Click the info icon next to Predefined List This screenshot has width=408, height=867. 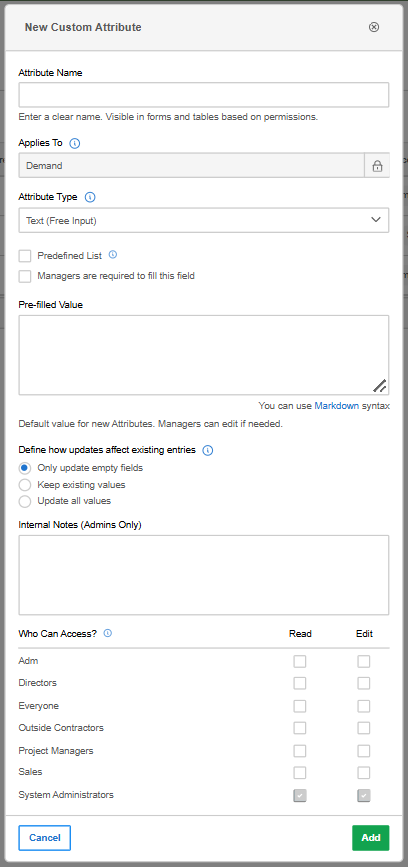click(113, 255)
